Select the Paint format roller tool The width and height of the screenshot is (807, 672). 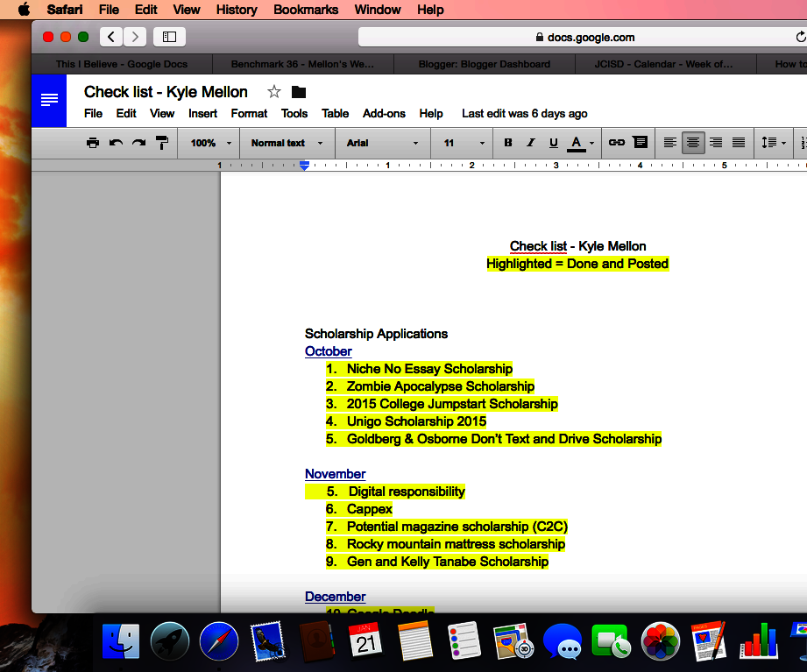click(x=161, y=143)
